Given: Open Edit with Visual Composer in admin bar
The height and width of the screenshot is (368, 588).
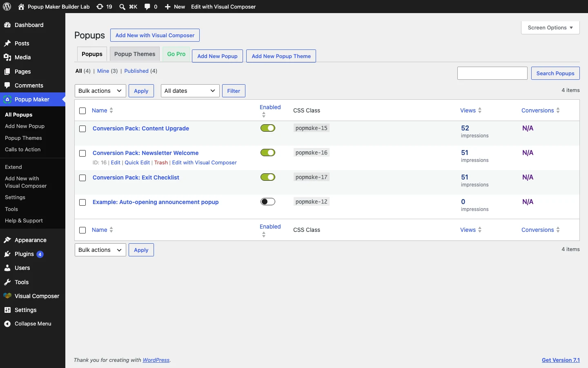Looking at the screenshot, I should pyautogui.click(x=223, y=7).
